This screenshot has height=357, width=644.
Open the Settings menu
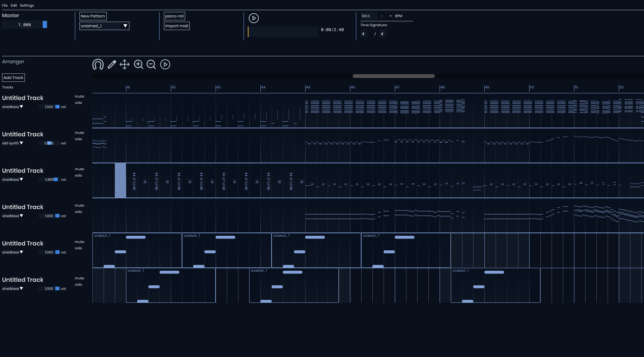click(26, 5)
